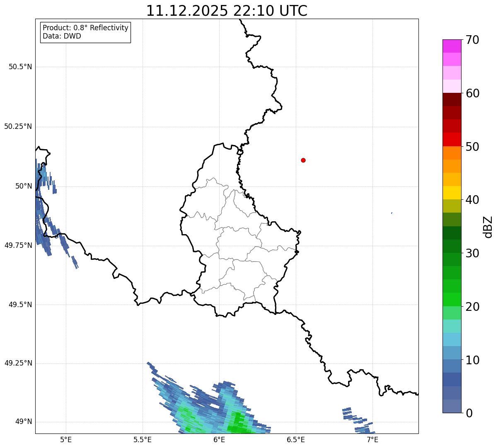Click the 49°N latitude label

[x=24, y=421]
